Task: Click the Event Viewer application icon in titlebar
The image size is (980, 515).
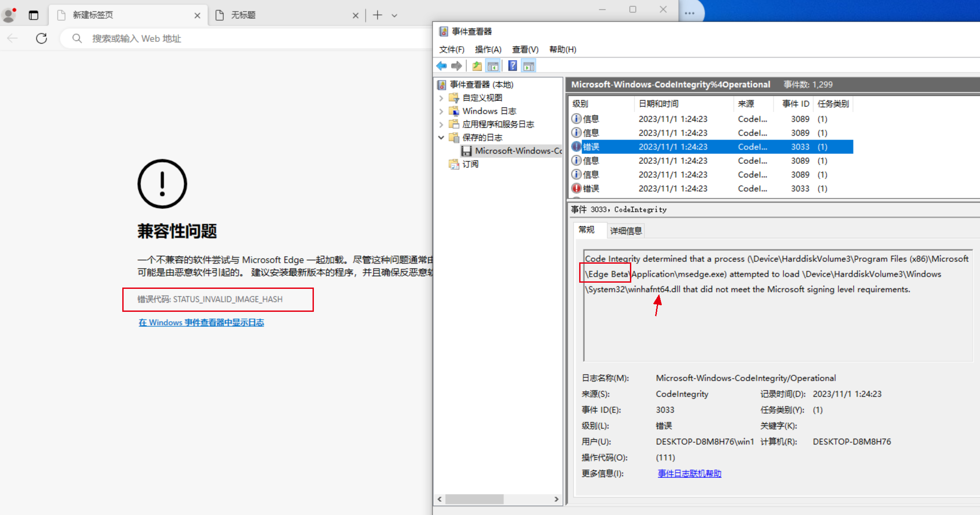Action: pos(444,31)
